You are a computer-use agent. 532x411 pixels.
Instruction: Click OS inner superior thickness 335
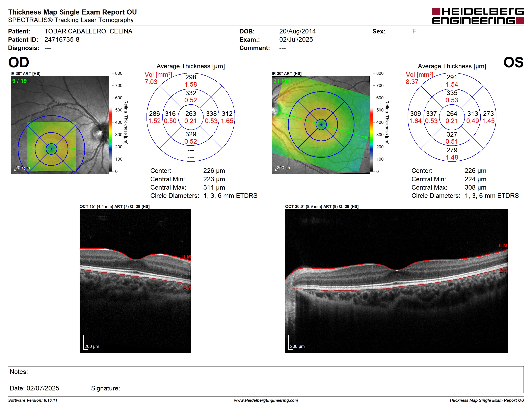pos(452,93)
